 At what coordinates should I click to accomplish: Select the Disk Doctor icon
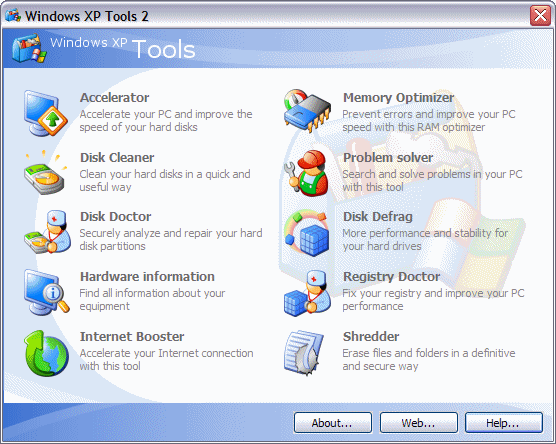47,232
